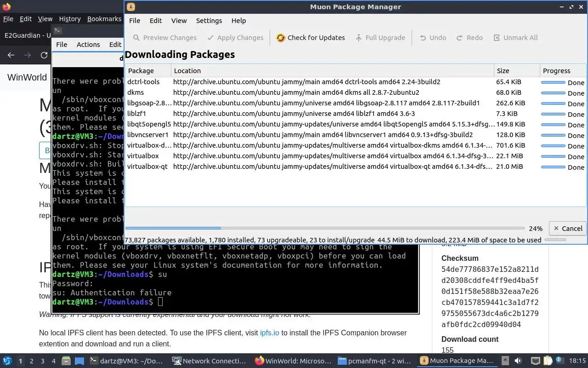Click the overall 24% download progress bar
This screenshot has width=588, height=368.
325,228
